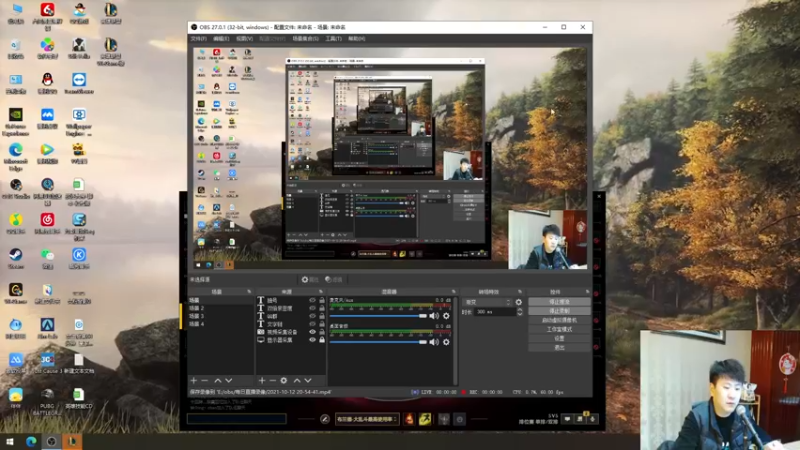
Task: Pop out the Scenes dock panel icon
Action: [x=249, y=292]
